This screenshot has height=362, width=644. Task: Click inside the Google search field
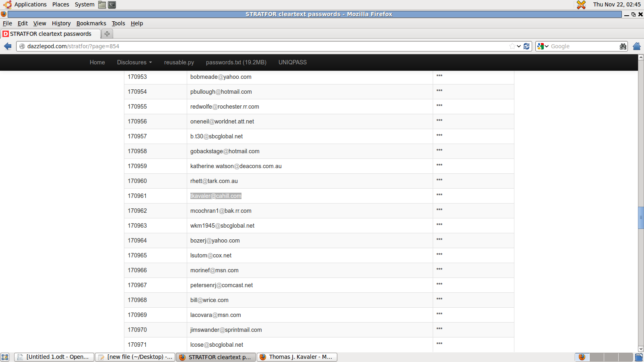[x=584, y=46]
